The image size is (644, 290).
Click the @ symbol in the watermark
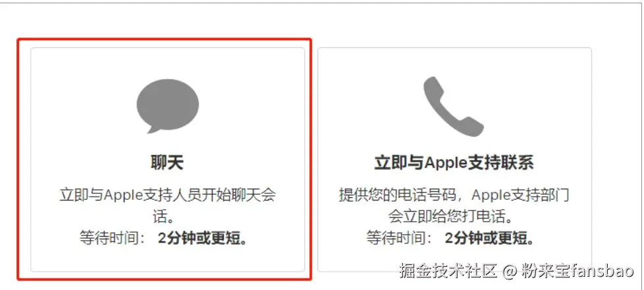tap(511, 272)
